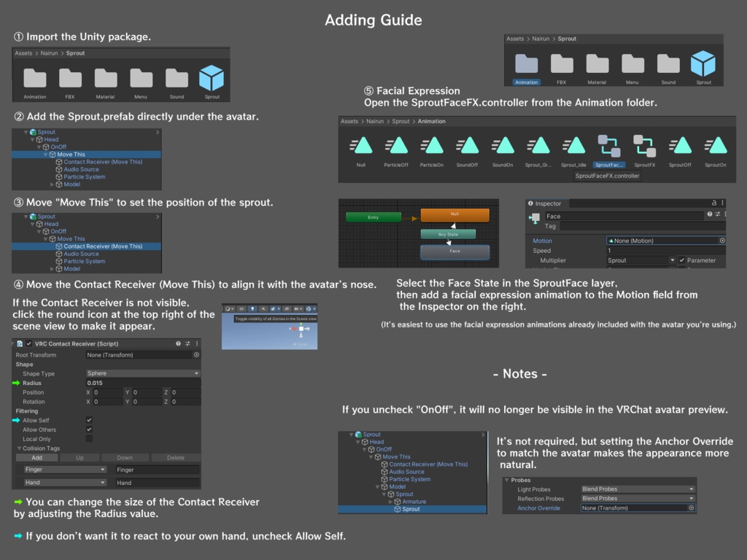Uncheck the Allow Self checkbox
This screenshot has height=560, width=747.
pos(89,420)
